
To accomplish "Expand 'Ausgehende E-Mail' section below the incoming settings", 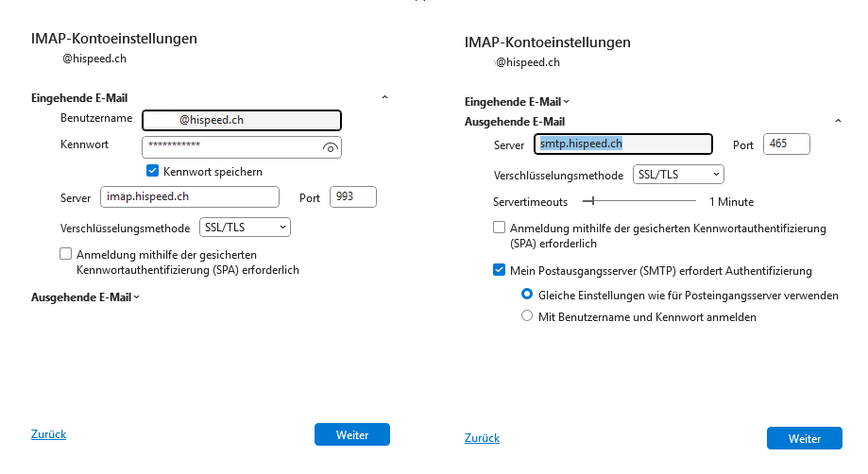I will (85, 297).
